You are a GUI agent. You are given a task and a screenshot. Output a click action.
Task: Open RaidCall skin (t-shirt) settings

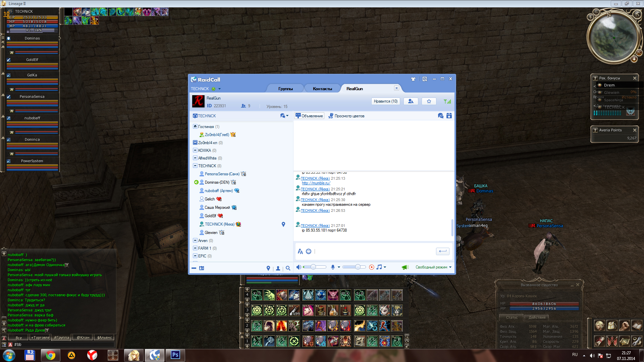pos(413,79)
